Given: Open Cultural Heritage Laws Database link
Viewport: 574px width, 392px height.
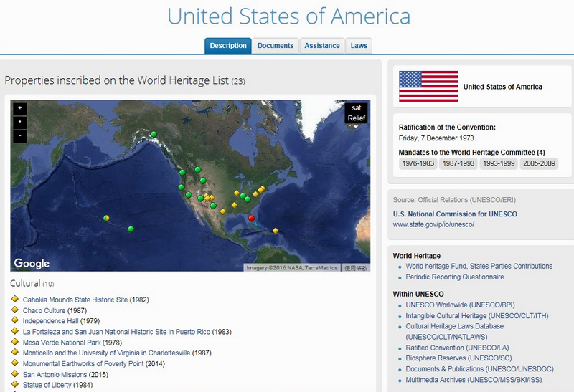Looking at the screenshot, I should click(x=455, y=331).
